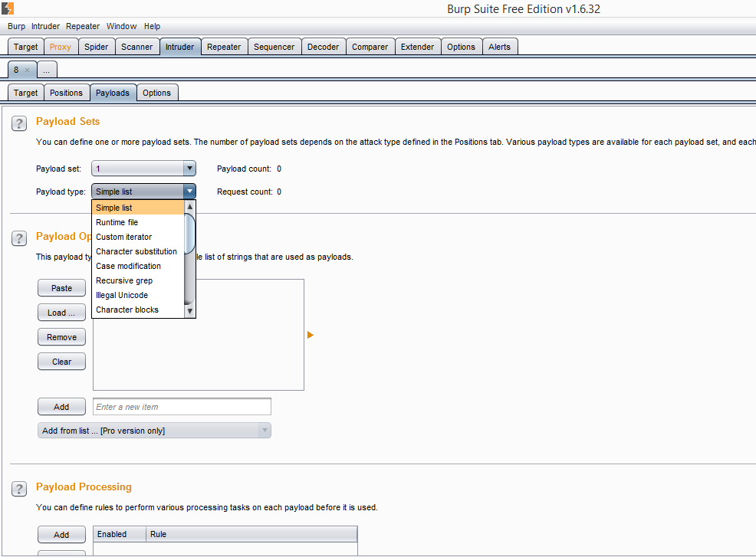The height and width of the screenshot is (557, 756).
Task: Click the Payload Processing help icon
Action: (19, 488)
